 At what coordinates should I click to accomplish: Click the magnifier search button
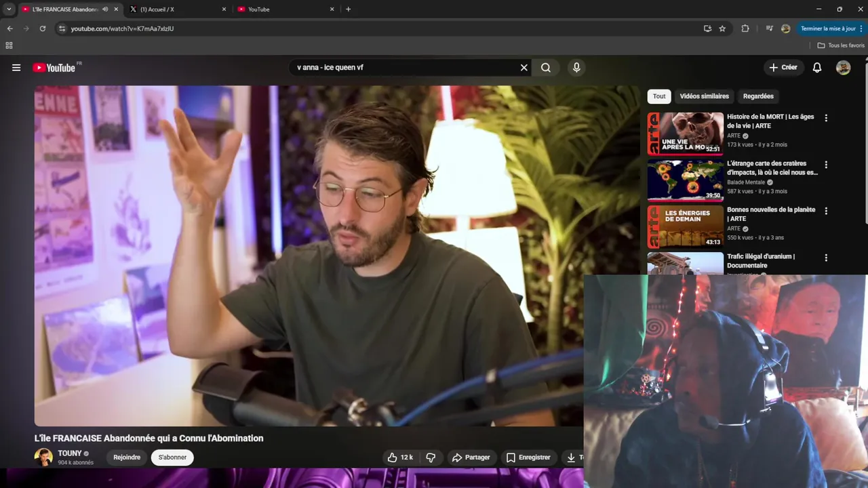546,68
